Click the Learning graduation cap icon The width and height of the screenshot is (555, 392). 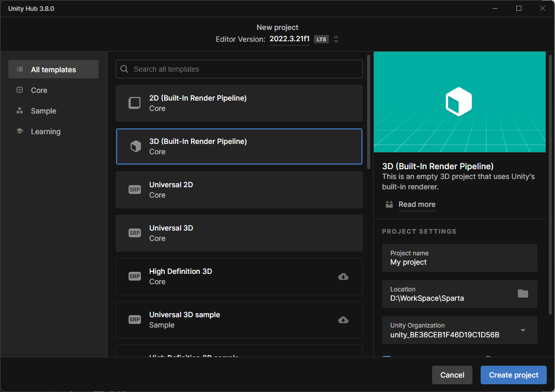click(20, 131)
